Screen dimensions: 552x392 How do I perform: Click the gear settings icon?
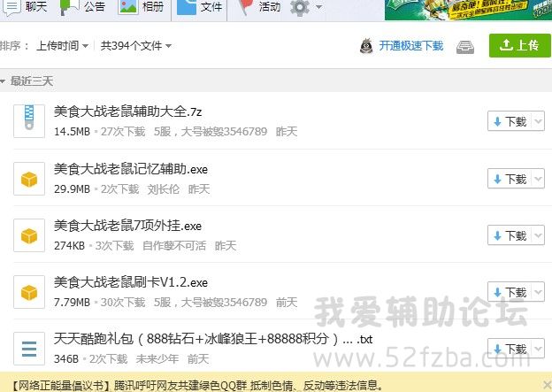[300, 7]
